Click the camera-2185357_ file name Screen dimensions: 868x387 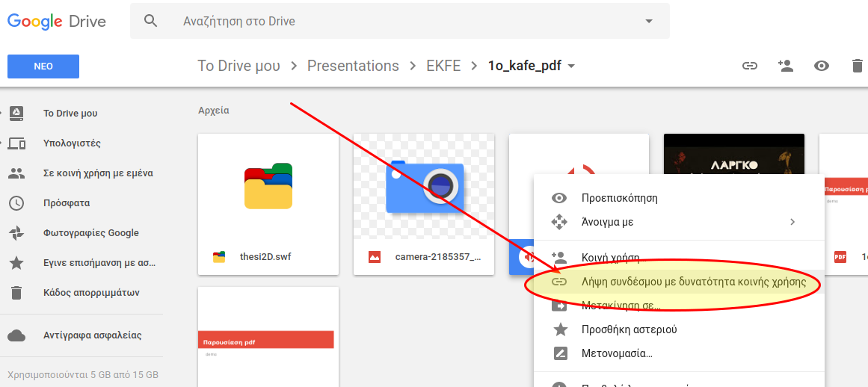tap(438, 256)
